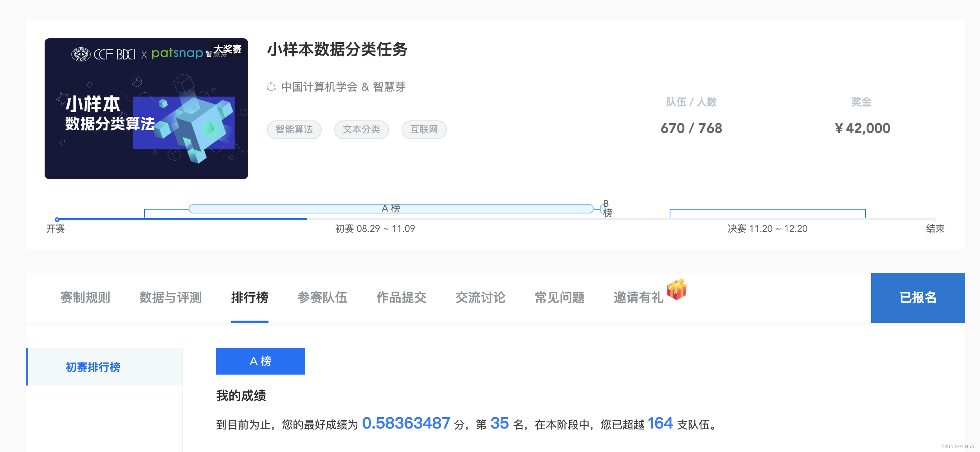Click the 智能算法 tag
Image resolution: width=980 pixels, height=452 pixels.
click(x=294, y=129)
